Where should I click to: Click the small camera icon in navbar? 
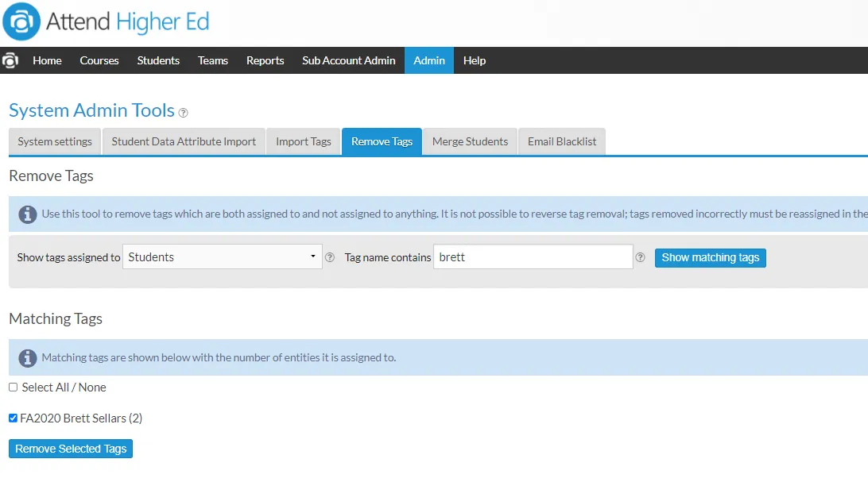pos(10,60)
